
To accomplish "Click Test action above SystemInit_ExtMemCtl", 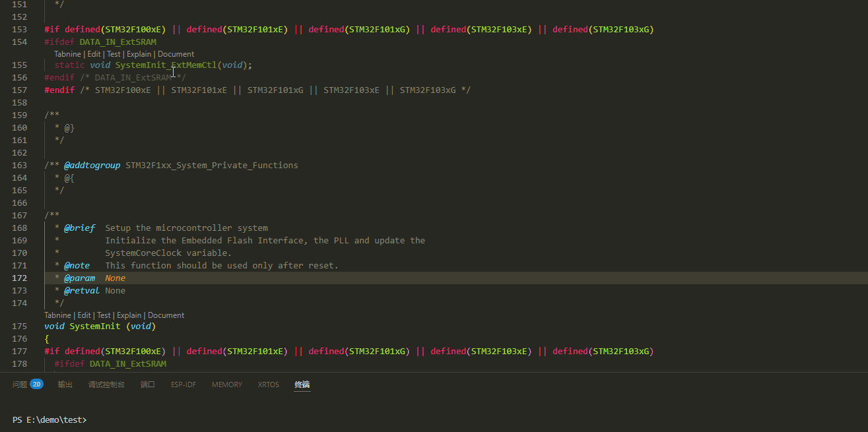I will pos(114,53).
